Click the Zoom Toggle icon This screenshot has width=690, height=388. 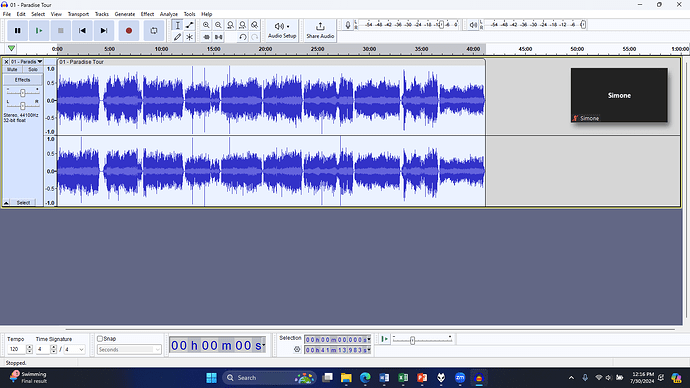[254, 25]
